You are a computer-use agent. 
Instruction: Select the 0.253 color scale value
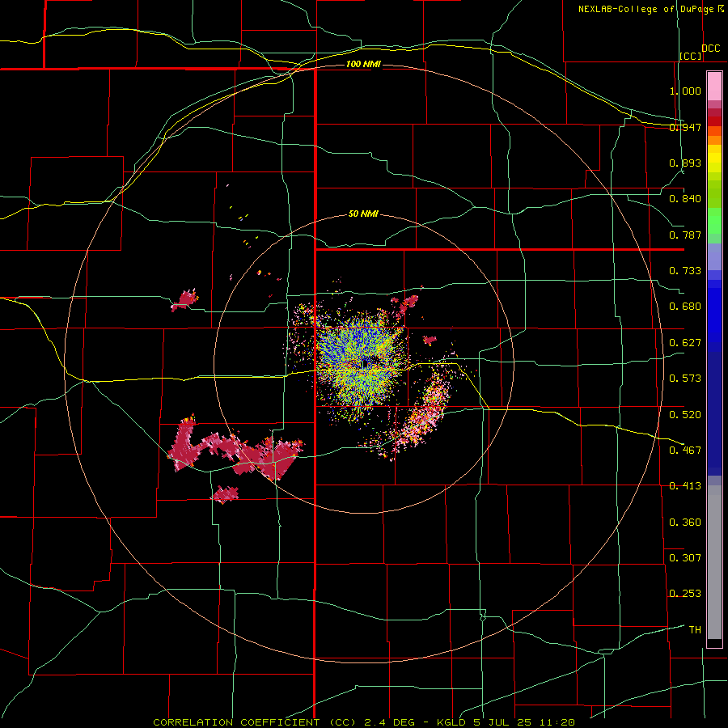coord(685,594)
